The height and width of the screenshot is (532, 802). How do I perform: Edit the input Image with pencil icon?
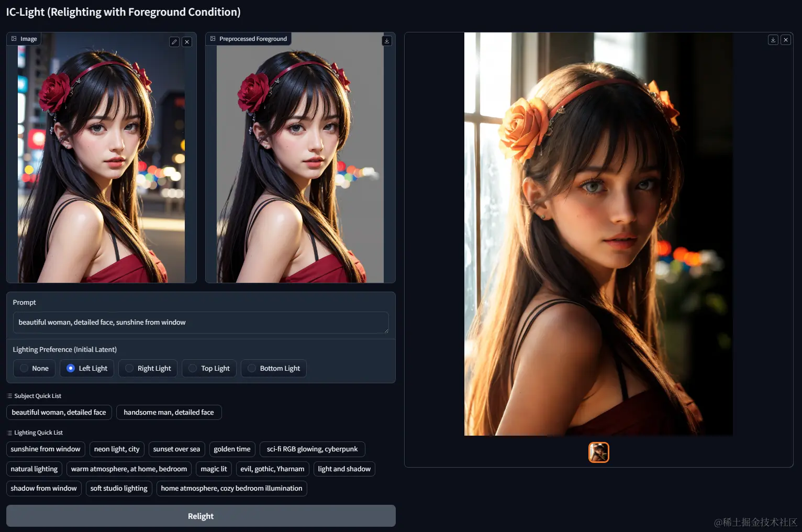tap(174, 42)
